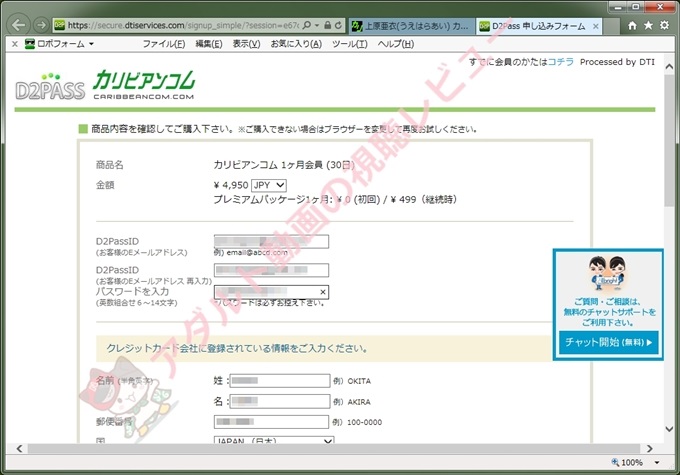Open the 編集(E) menu
Image resolution: width=680 pixels, height=475 pixels.
(x=209, y=44)
